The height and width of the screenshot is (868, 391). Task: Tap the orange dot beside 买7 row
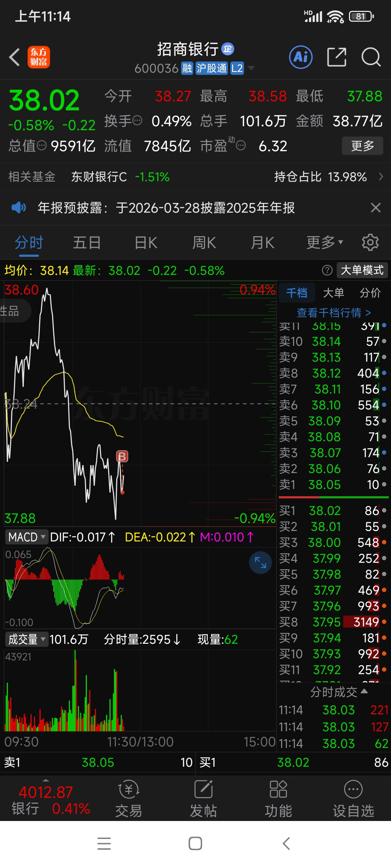[384, 606]
